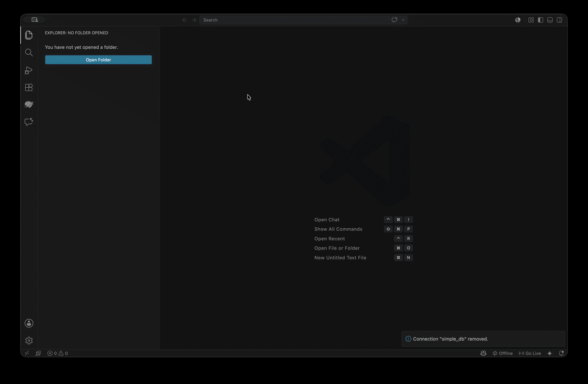
Task: Click the rocket icon in status bar
Action: [x=39, y=353]
